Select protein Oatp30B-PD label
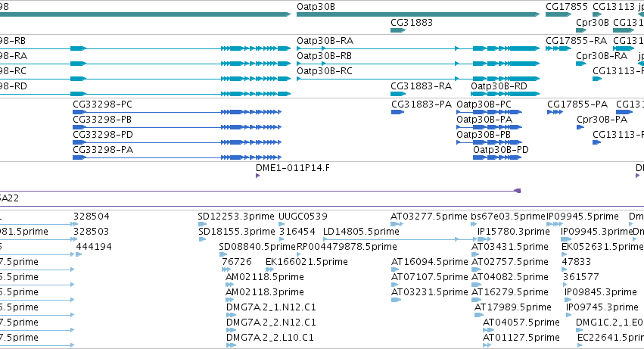This screenshot has width=644, height=349. (501, 150)
